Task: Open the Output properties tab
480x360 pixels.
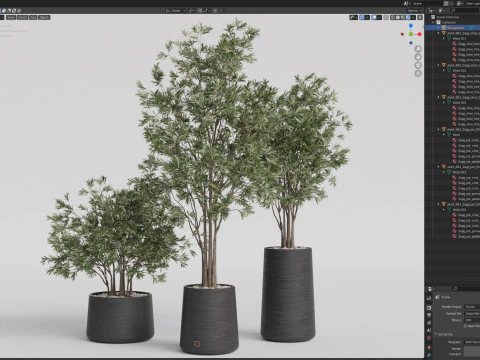Action: click(x=429, y=315)
